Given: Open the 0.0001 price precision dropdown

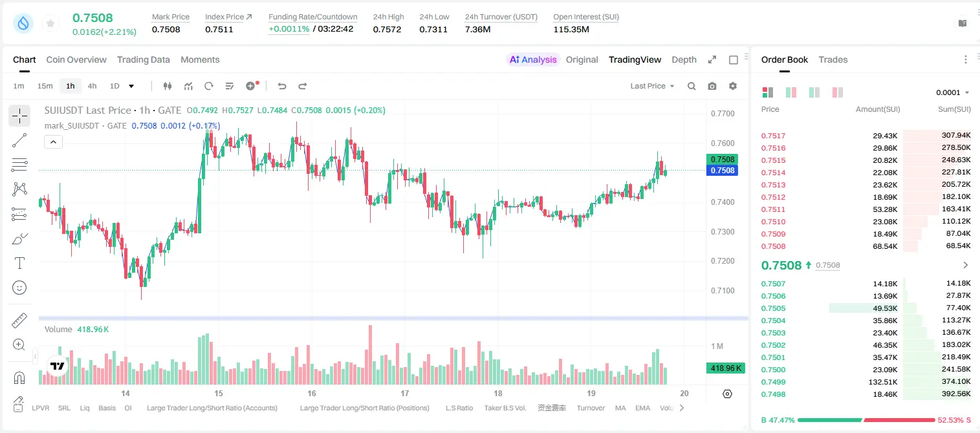Looking at the screenshot, I should pyautogui.click(x=952, y=92).
